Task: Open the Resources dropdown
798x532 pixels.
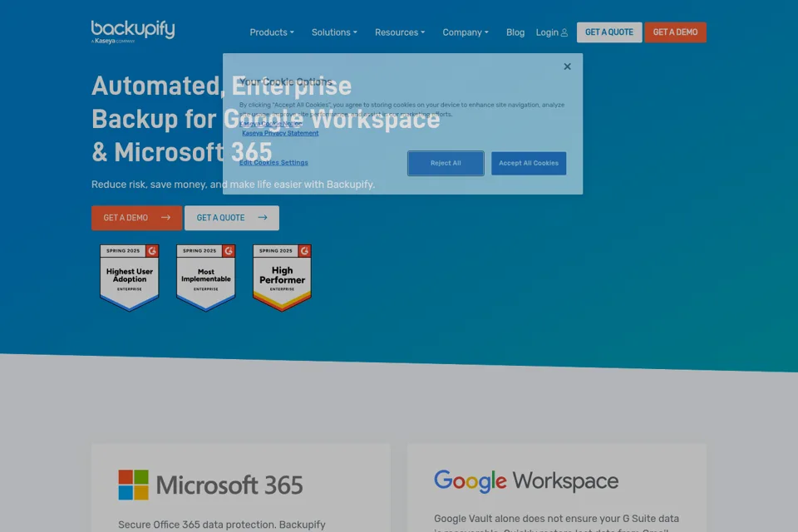Action: click(400, 32)
